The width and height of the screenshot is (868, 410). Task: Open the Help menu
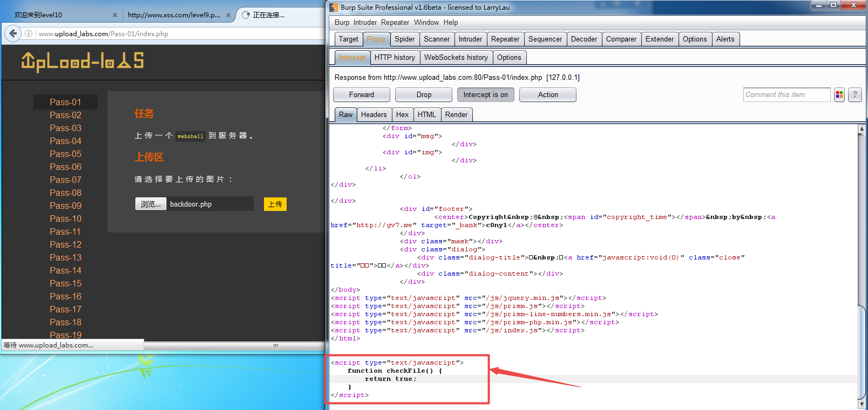tap(451, 23)
